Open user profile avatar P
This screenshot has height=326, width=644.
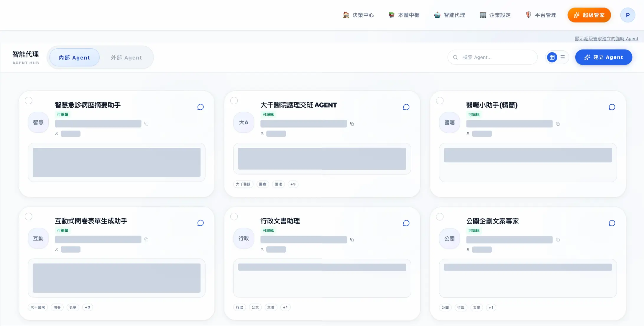(x=627, y=15)
